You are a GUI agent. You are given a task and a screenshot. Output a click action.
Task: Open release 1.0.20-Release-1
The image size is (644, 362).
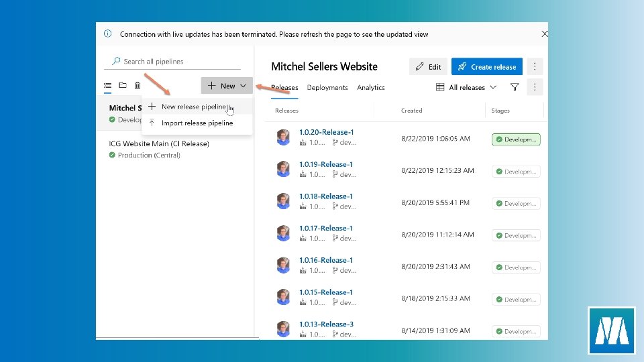[x=326, y=132]
